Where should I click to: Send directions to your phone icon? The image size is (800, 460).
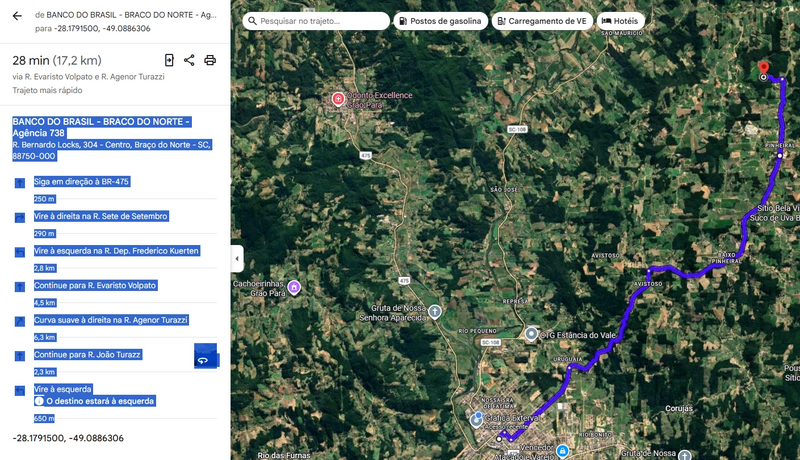169,60
